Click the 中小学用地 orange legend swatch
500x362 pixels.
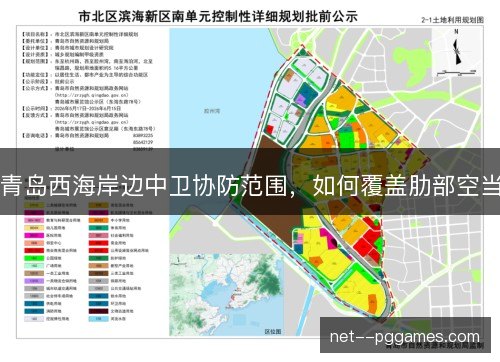pos(99,220)
